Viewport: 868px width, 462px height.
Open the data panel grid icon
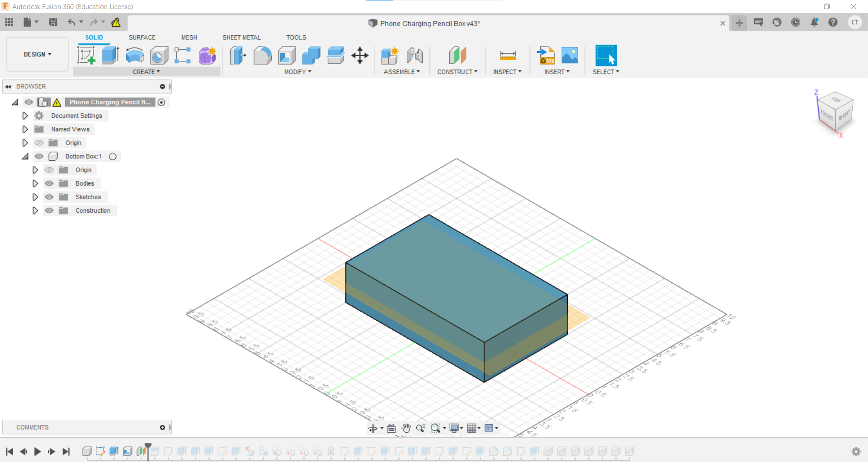click(9, 22)
